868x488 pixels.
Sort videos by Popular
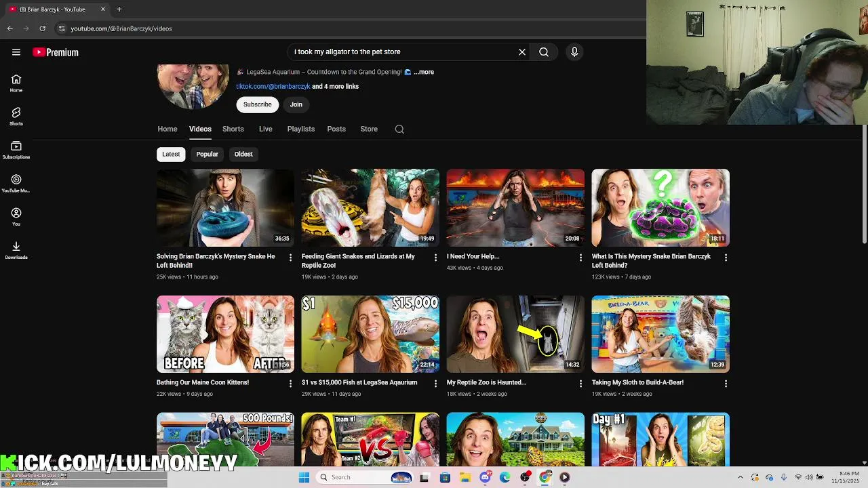[207, 154]
